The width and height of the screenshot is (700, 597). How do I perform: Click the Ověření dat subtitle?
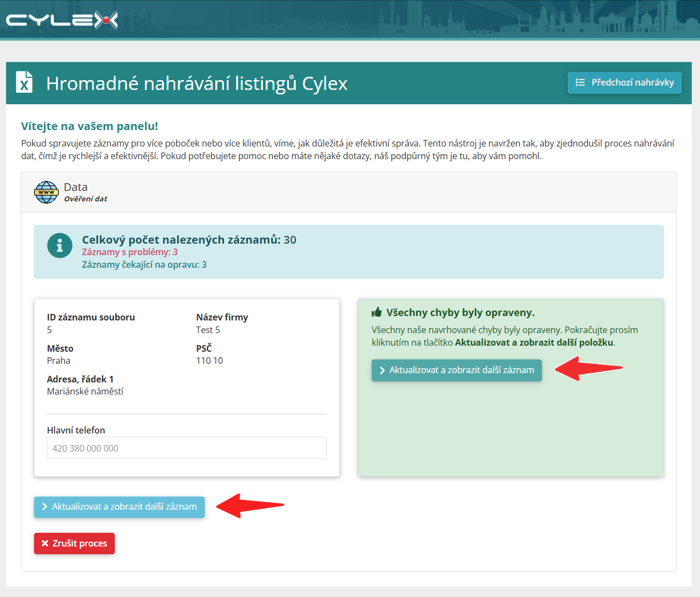click(86, 199)
